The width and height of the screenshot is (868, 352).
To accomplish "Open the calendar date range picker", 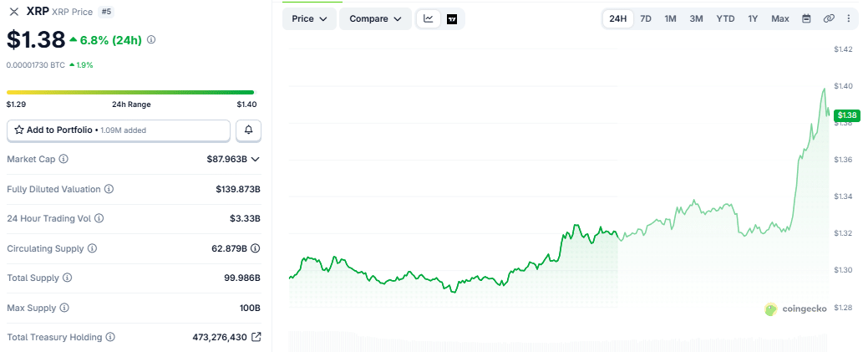I will 806,19.
